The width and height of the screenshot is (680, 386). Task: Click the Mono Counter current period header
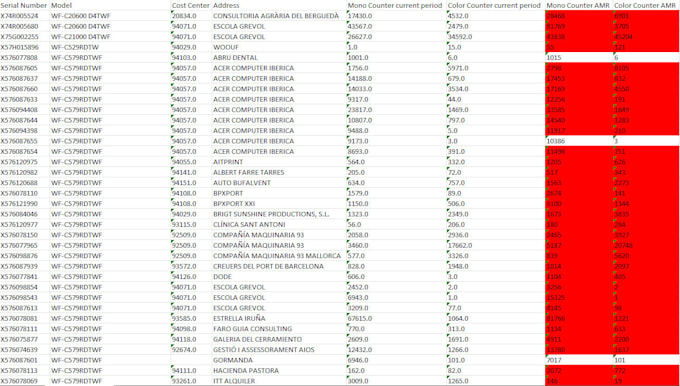[x=395, y=6]
